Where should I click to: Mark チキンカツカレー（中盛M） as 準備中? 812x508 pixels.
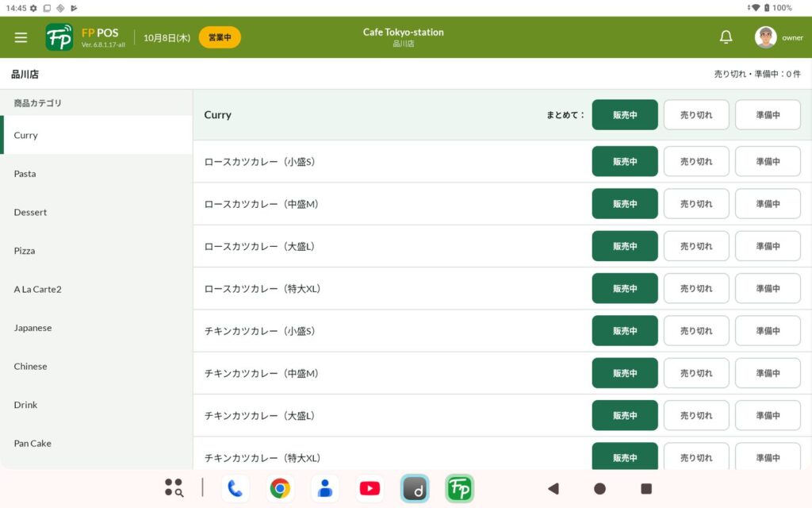coord(768,373)
